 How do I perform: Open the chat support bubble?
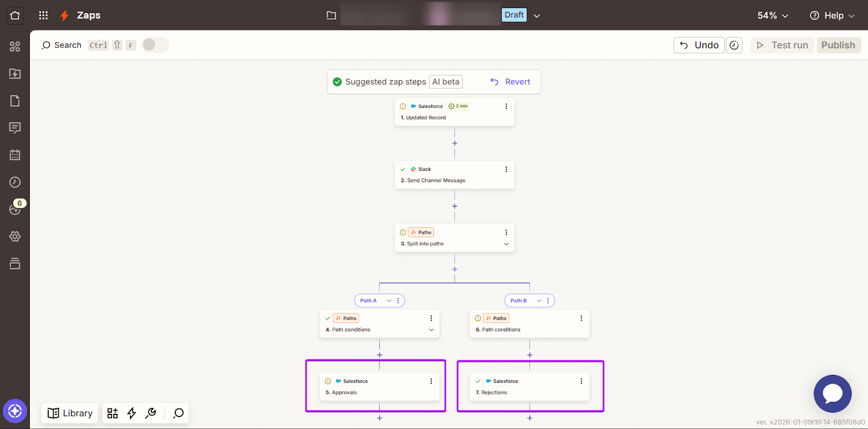click(832, 394)
